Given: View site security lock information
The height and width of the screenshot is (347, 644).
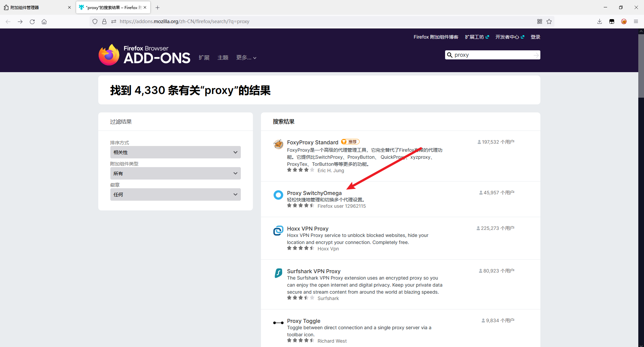Looking at the screenshot, I should click(x=104, y=21).
